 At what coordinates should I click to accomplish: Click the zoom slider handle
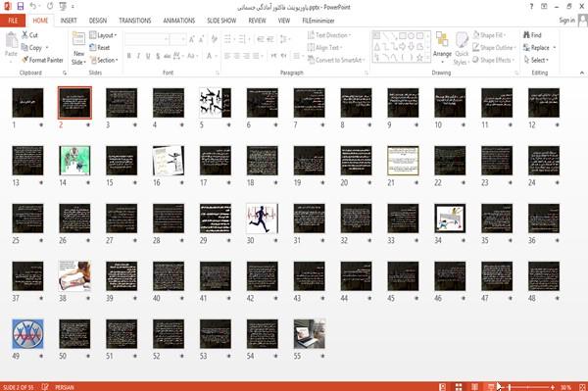coord(510,387)
